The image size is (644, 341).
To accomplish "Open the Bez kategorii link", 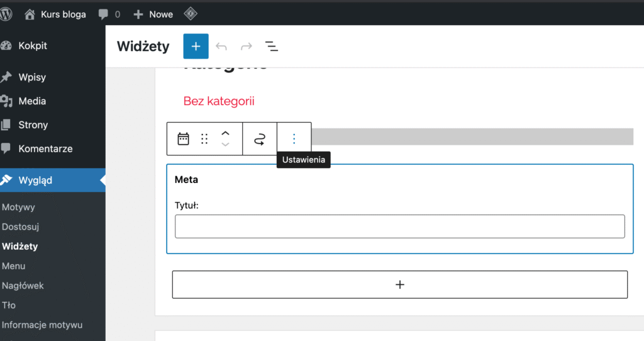I will point(219,101).
